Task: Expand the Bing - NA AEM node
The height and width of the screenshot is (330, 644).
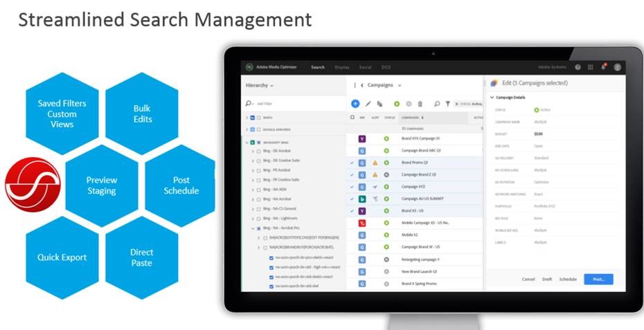Action: [253, 190]
